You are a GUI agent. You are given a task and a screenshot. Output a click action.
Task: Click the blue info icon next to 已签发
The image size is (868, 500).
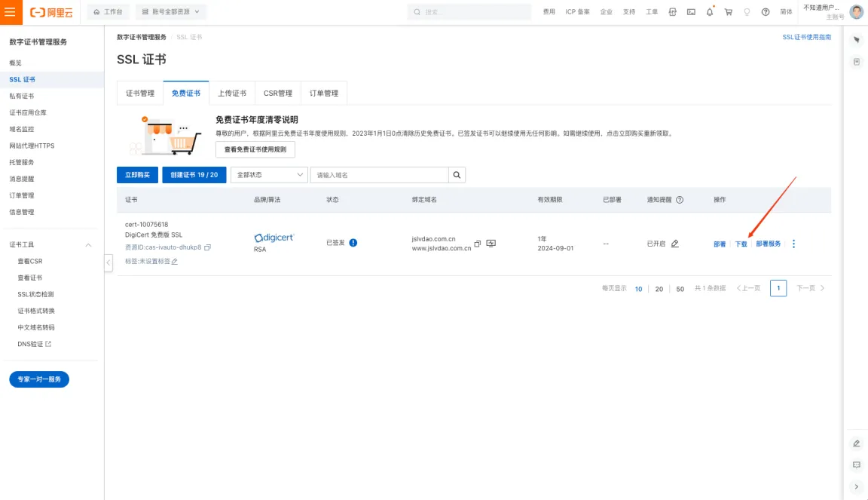point(353,243)
